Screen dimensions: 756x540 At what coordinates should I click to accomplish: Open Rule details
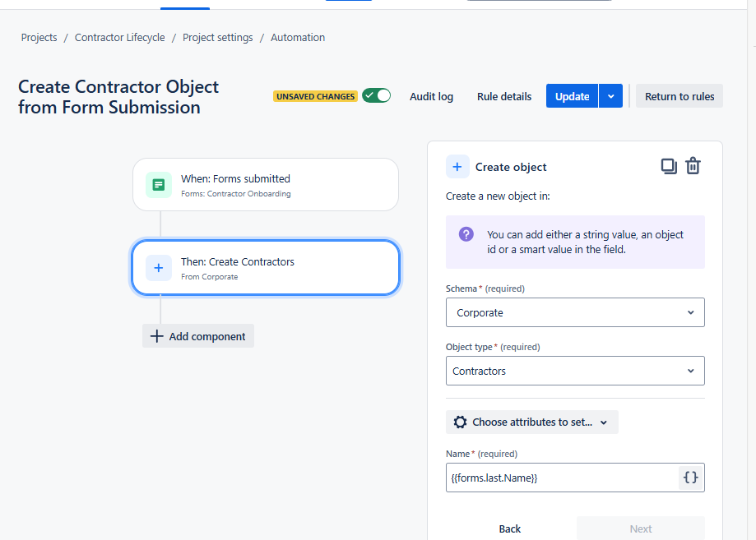click(x=503, y=96)
